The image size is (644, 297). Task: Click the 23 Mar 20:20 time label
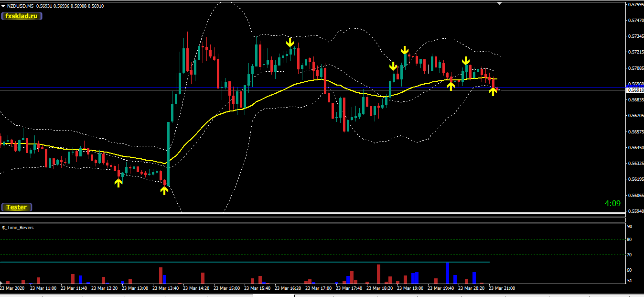coord(471,288)
